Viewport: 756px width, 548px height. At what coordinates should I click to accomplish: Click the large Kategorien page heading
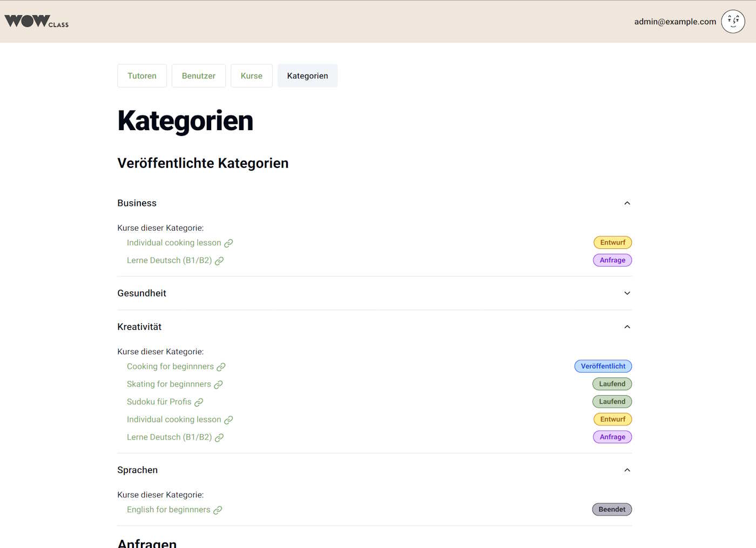coord(185,120)
